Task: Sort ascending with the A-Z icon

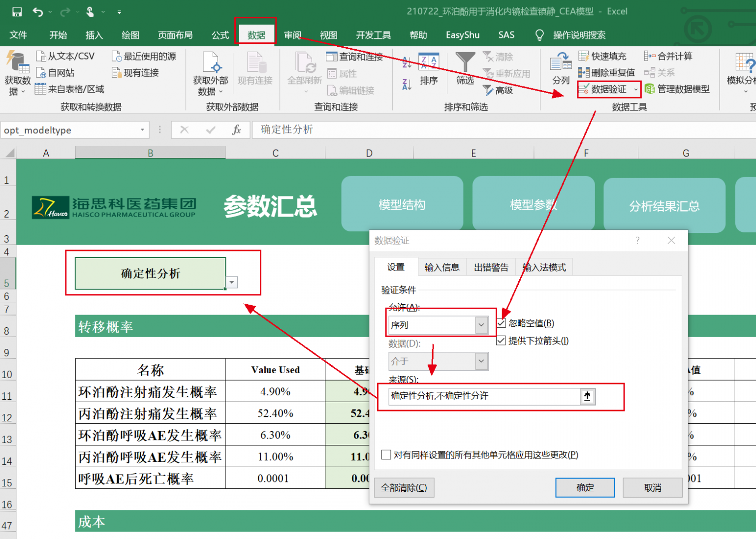Action: (x=407, y=63)
